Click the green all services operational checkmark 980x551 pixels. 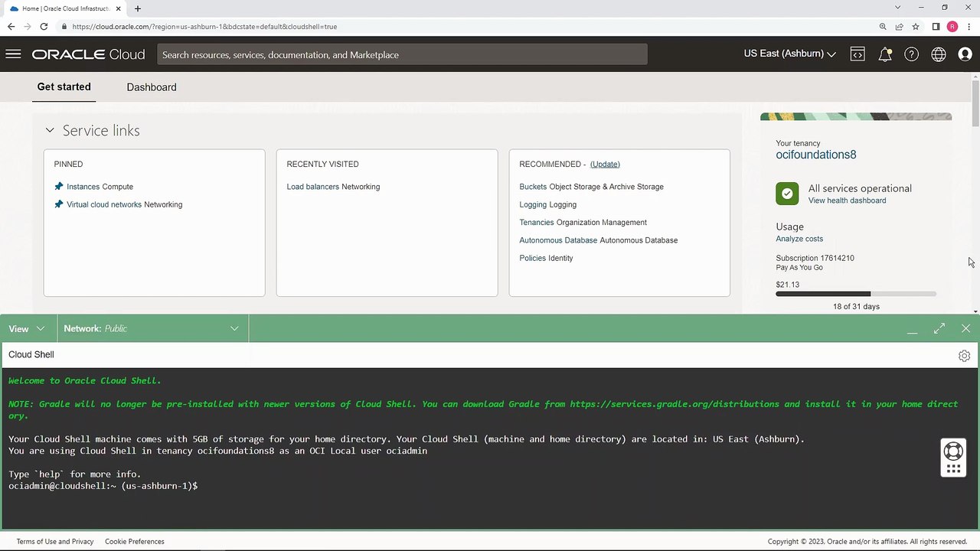pos(787,194)
